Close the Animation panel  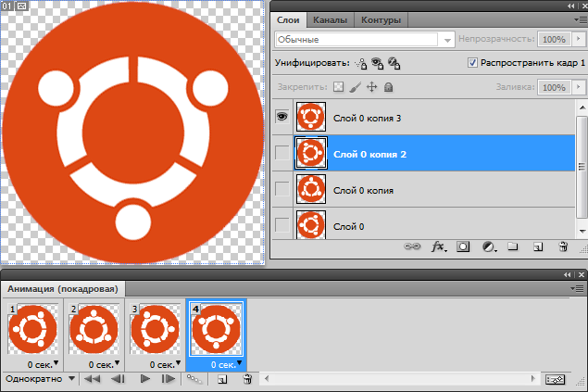pos(582,275)
